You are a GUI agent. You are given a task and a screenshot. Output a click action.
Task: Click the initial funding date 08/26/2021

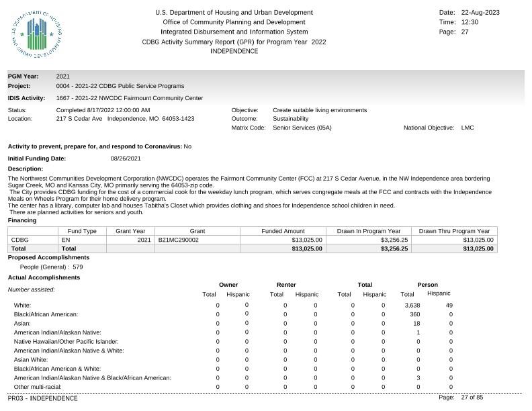[126, 158]
